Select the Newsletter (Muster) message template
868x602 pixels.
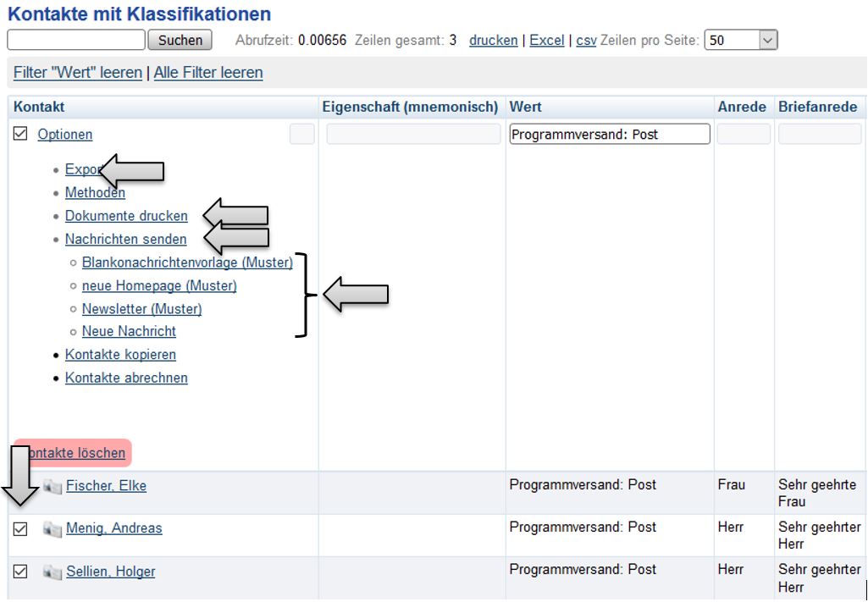coord(141,309)
